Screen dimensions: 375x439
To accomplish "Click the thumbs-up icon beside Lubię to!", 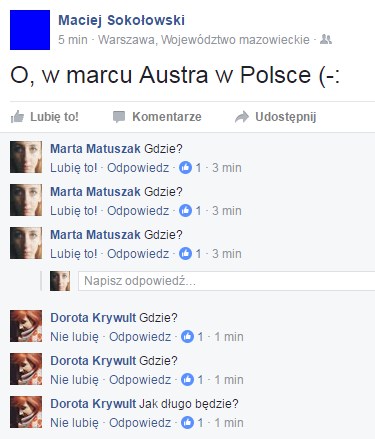I will [17, 117].
